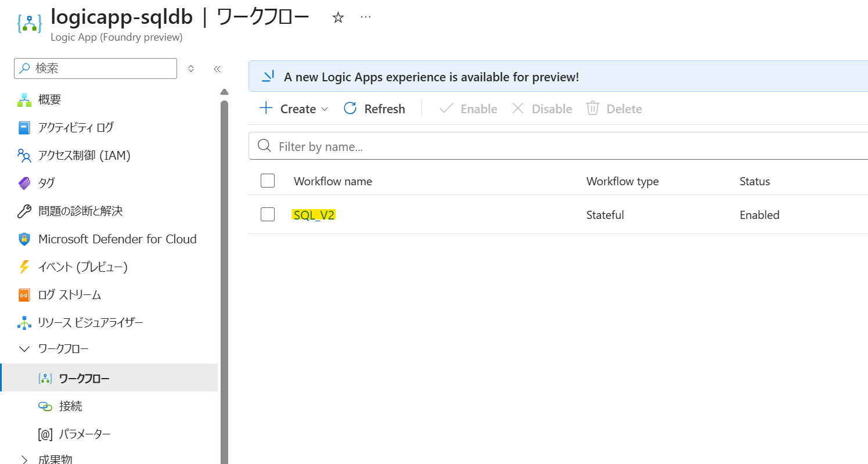
Task: Open リソース ビジュアライザー
Action: pyautogui.click(x=91, y=322)
